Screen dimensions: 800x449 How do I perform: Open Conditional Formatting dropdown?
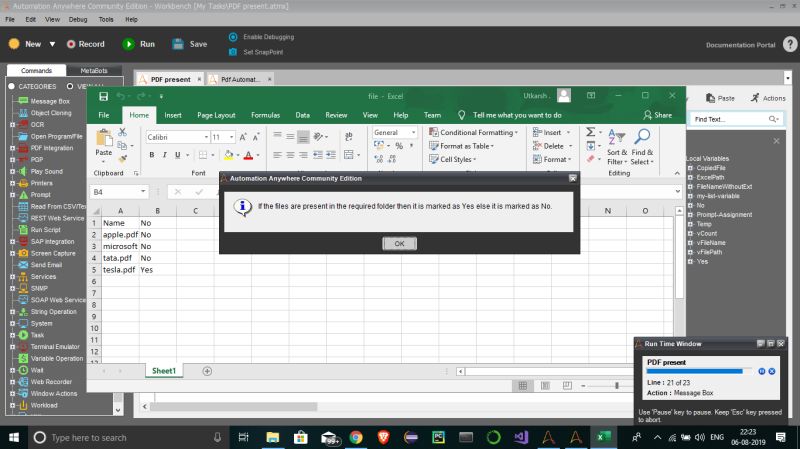pyautogui.click(x=473, y=132)
